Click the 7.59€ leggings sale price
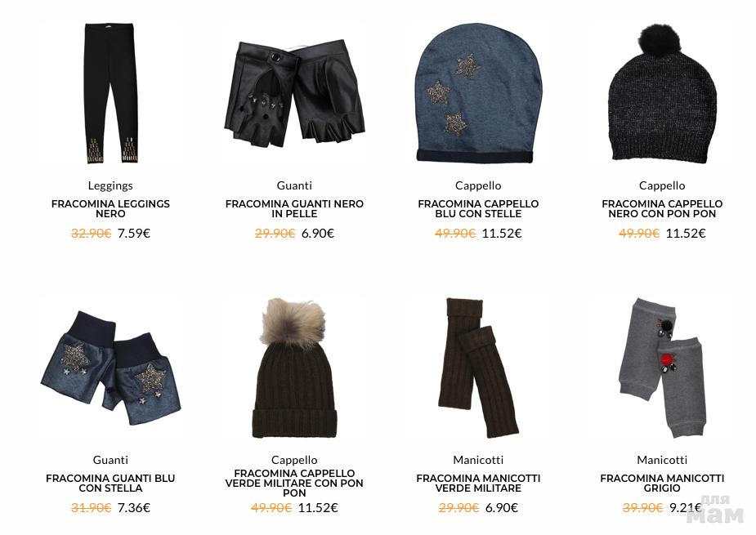Viewport: 756px width, 535px height. coord(134,234)
